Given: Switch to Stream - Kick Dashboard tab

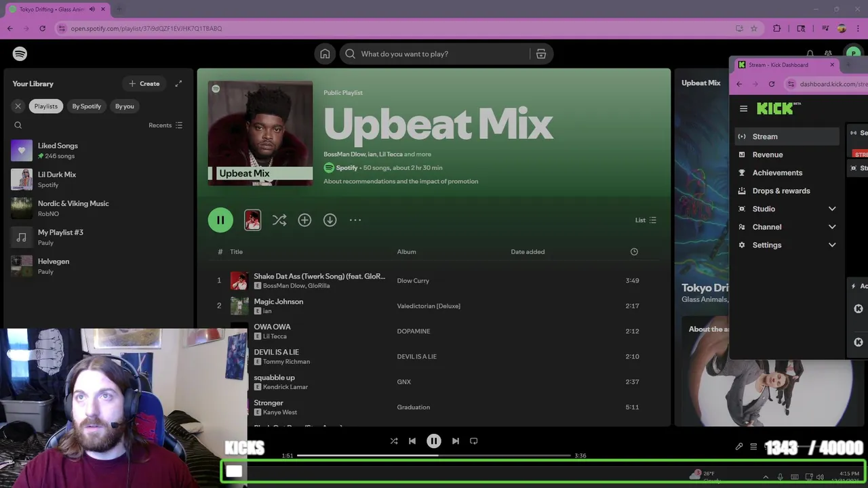Looking at the screenshot, I should (787, 65).
